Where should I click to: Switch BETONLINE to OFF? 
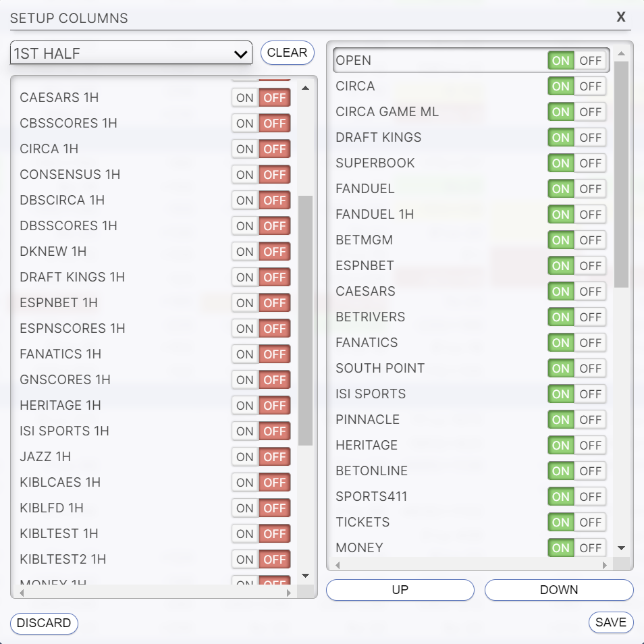pos(590,471)
